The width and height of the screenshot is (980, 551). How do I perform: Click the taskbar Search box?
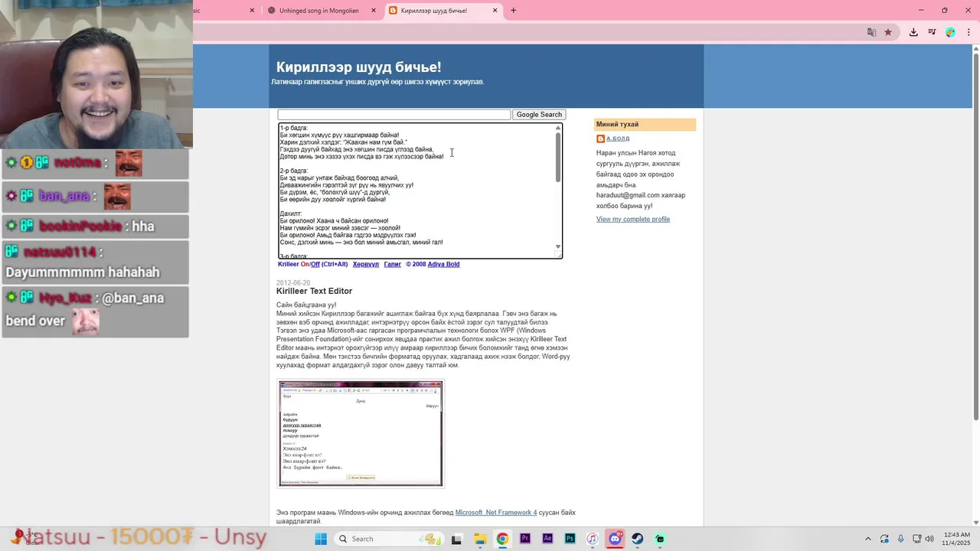point(388,539)
